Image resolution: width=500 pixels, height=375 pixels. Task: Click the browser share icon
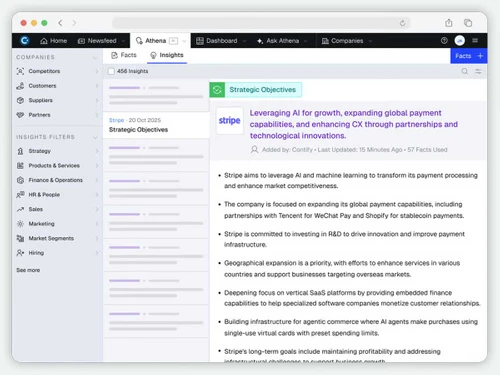[x=449, y=23]
